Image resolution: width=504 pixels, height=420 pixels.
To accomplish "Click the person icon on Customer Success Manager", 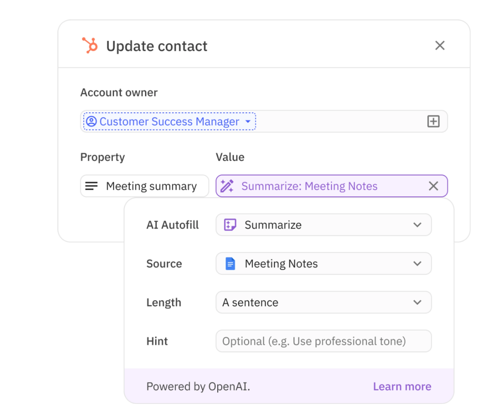I will point(91,122).
